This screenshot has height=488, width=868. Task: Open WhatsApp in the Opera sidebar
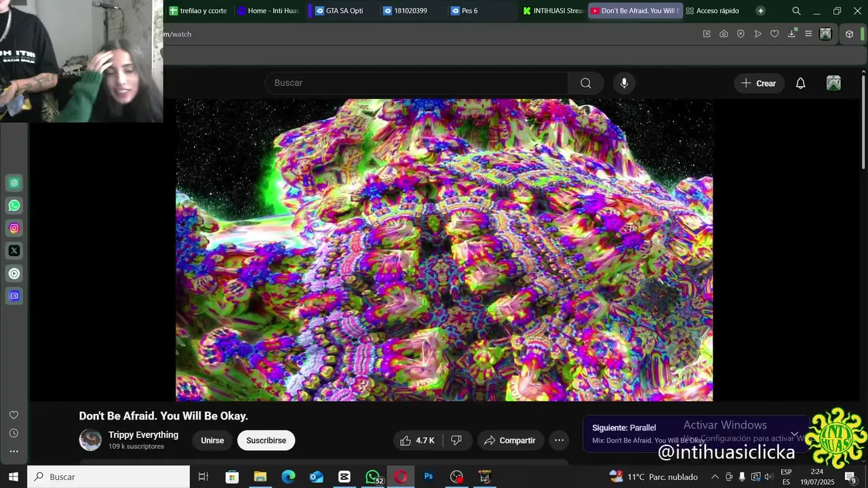tap(14, 205)
